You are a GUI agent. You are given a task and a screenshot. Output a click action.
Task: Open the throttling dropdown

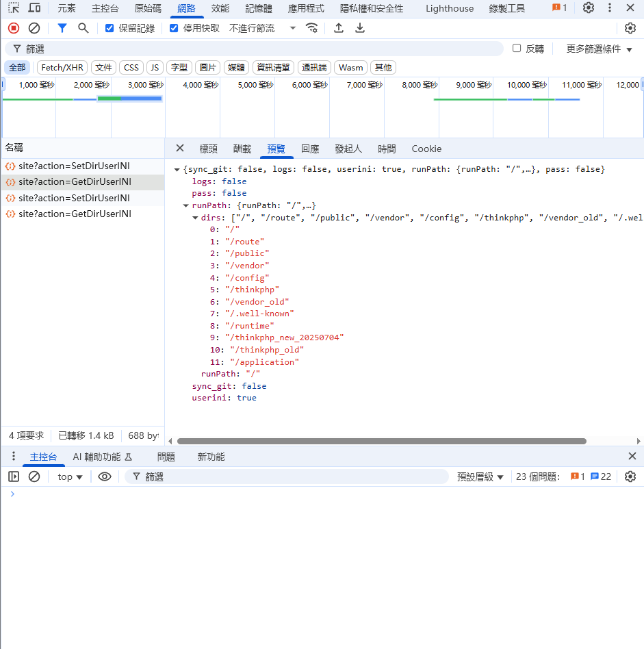[x=262, y=28]
